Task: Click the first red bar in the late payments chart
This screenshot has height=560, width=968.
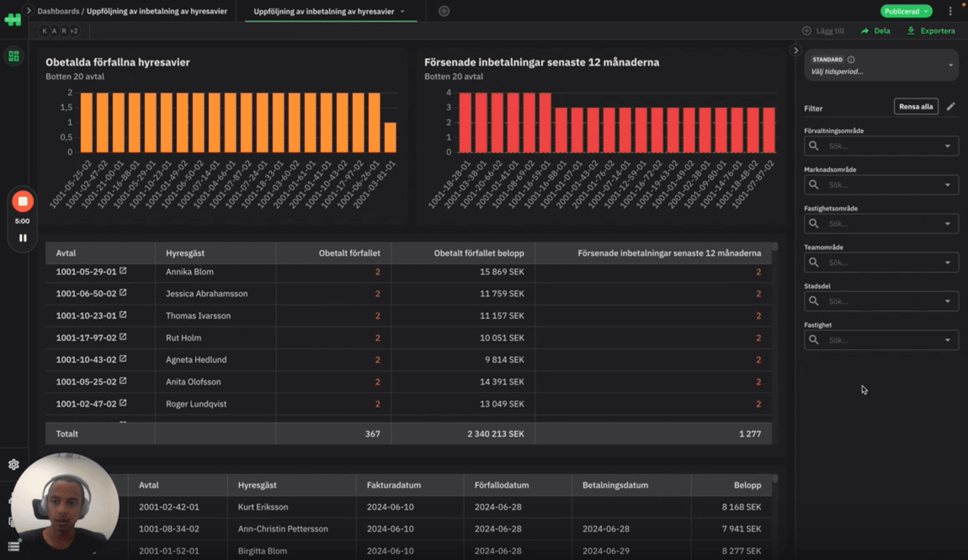Action: [x=465, y=122]
